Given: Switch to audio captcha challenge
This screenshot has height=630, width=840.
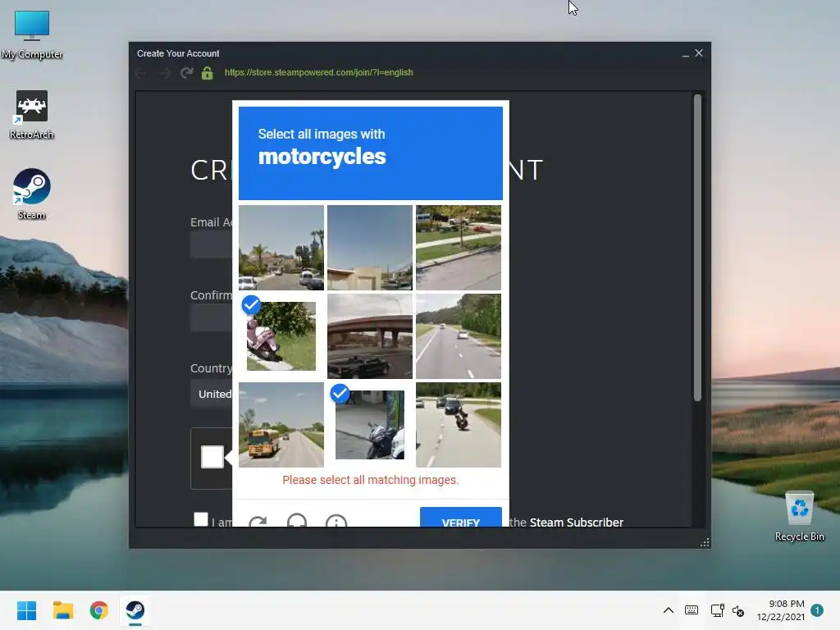Looking at the screenshot, I should point(297,521).
